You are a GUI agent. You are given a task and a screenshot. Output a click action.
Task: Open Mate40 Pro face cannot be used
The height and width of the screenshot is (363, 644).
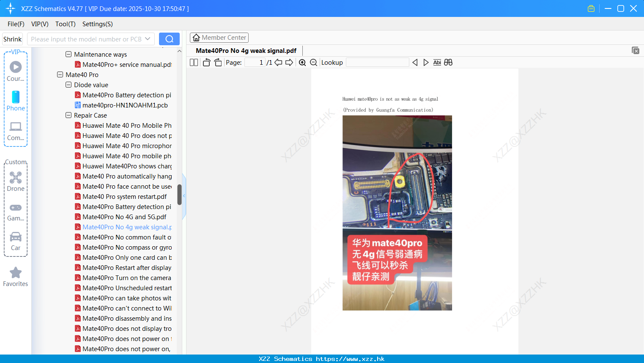pyautogui.click(x=123, y=187)
